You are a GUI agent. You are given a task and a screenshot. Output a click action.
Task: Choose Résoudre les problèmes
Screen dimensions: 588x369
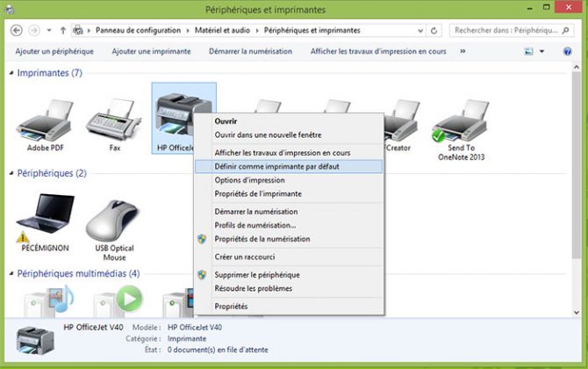[x=289, y=288]
